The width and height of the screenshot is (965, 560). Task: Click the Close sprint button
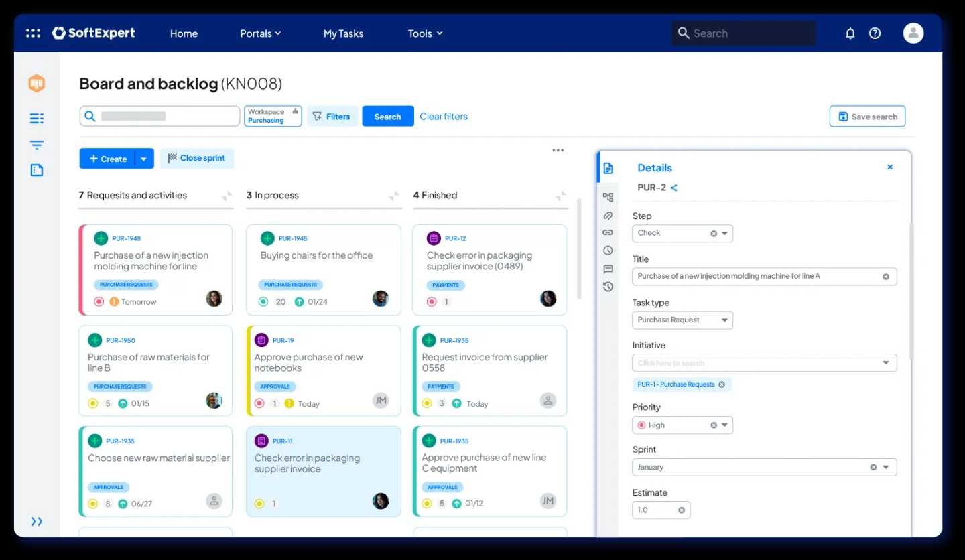197,158
